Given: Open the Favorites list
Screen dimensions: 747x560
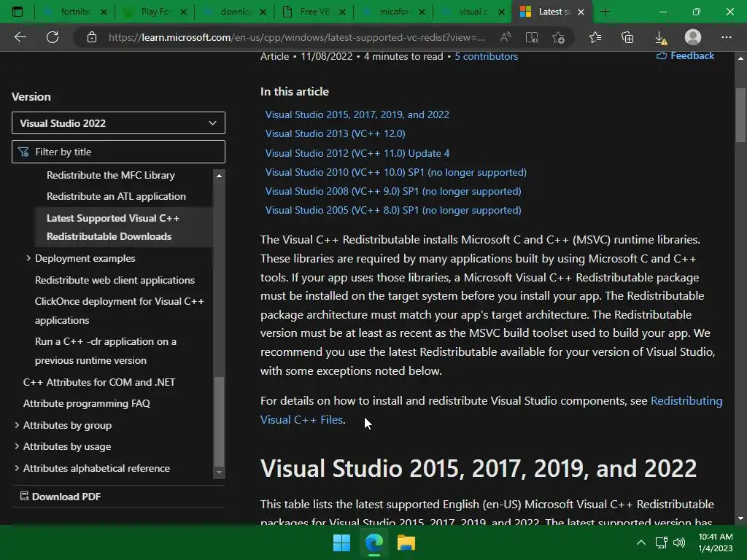Looking at the screenshot, I should [x=595, y=37].
